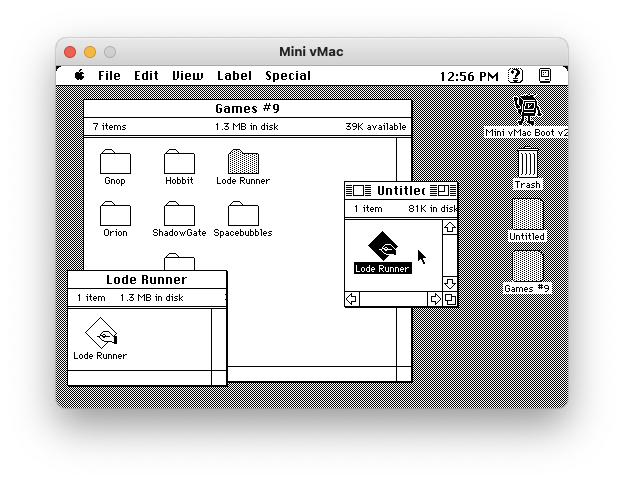
Task: Open the File menu
Action: coord(109,76)
